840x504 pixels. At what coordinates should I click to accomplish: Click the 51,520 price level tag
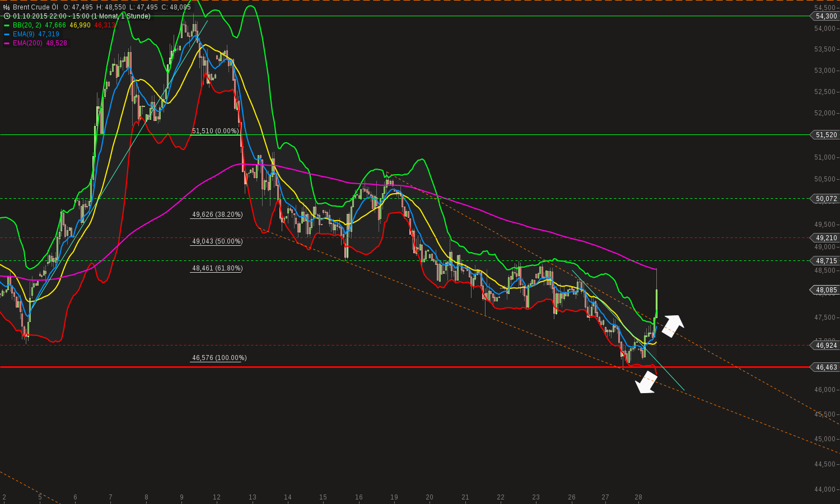point(826,135)
